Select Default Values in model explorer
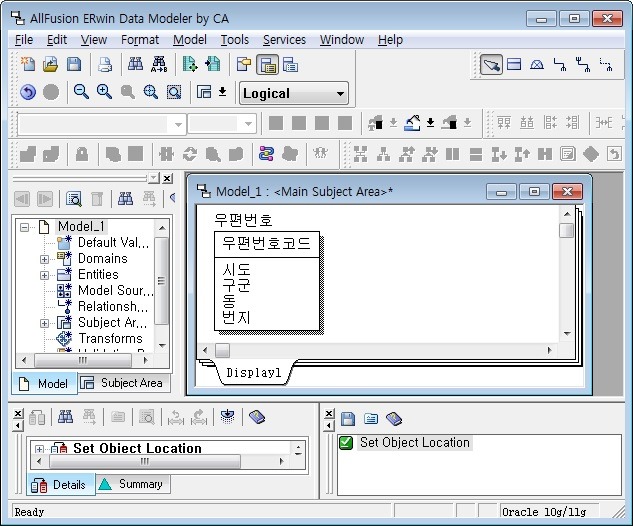This screenshot has height=526, width=633. (x=113, y=242)
